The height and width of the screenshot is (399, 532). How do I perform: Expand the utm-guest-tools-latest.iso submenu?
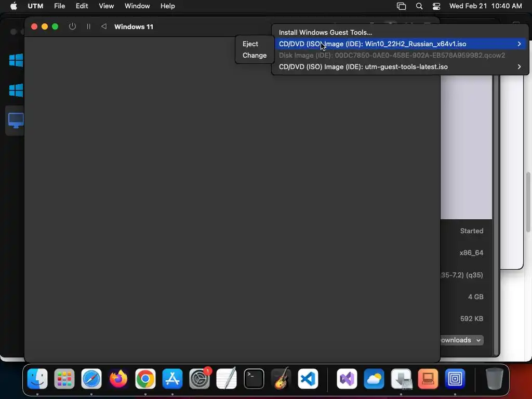pyautogui.click(x=400, y=67)
